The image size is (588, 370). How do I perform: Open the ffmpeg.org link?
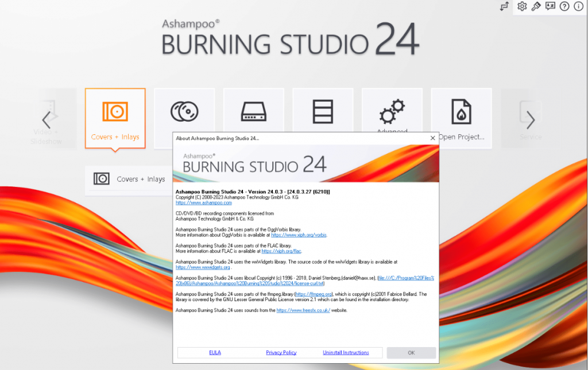314,294
